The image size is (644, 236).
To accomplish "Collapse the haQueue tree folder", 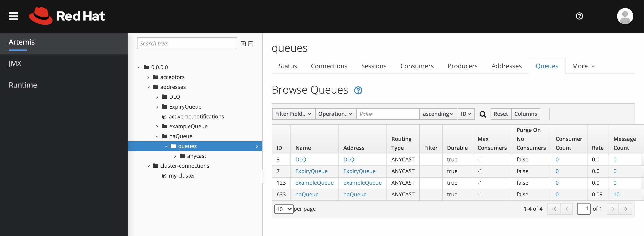I will [x=157, y=136].
